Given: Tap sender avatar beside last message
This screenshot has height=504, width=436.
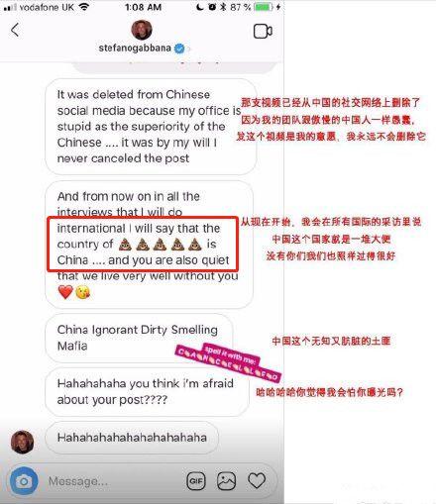Looking at the screenshot, I should click(x=22, y=442).
